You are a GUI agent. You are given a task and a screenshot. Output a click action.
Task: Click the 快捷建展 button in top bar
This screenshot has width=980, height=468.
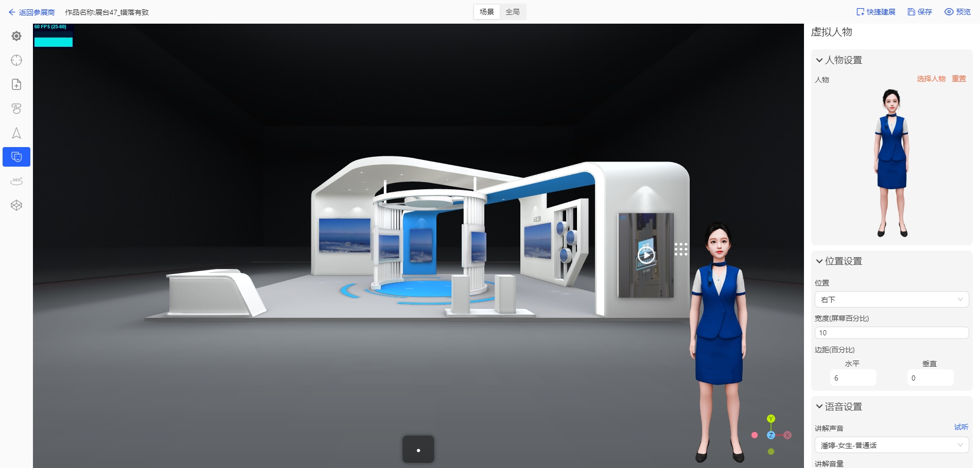pos(876,11)
